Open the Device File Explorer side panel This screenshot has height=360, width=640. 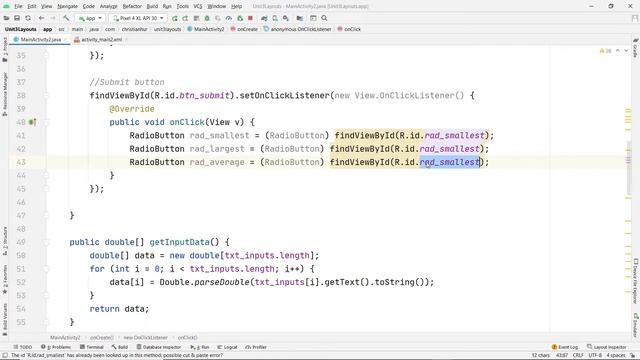(636, 281)
